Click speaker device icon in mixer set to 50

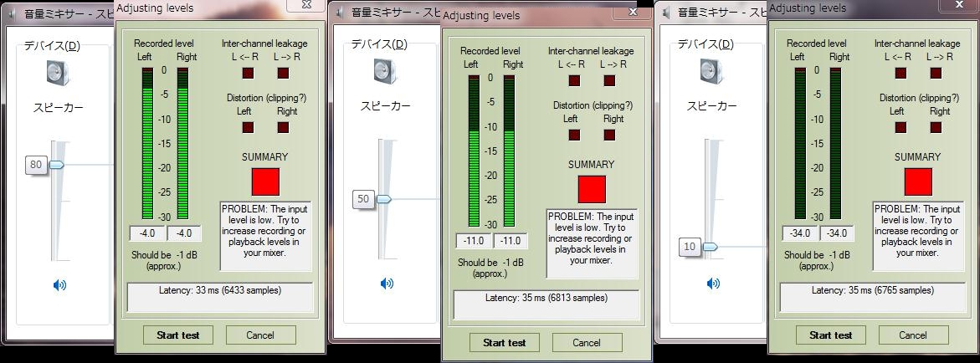tap(386, 70)
